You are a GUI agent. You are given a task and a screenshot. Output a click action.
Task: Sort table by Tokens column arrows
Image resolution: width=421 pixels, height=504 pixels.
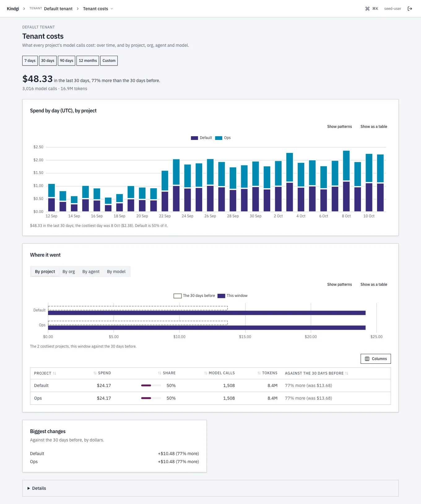coord(259,373)
